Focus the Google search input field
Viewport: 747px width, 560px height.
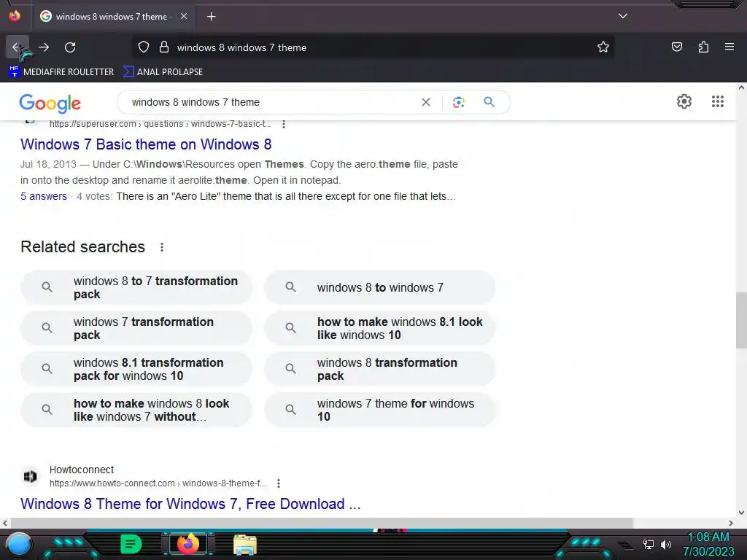pyautogui.click(x=271, y=102)
